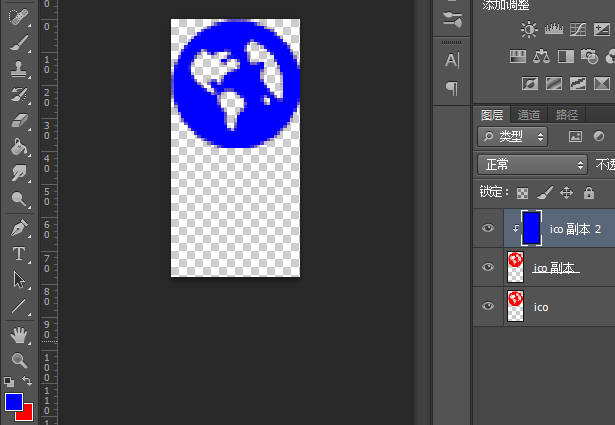The height and width of the screenshot is (425, 615).
Task: Click the ico 副本 layer thumbnail
Action: 515,267
